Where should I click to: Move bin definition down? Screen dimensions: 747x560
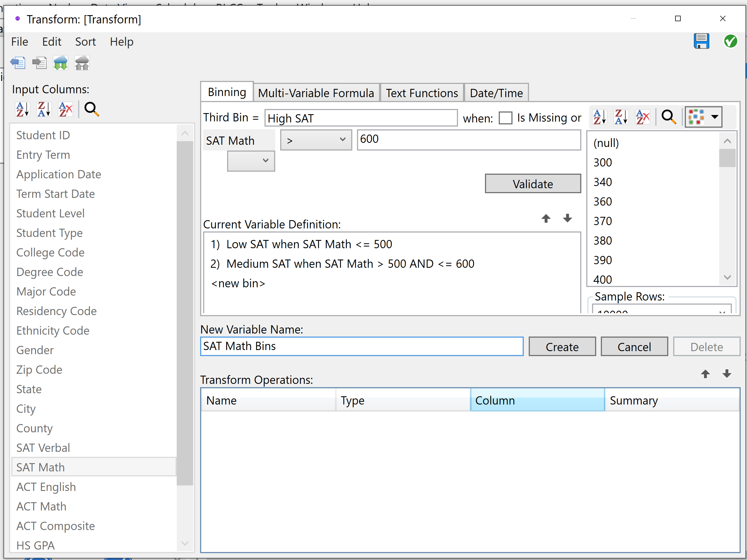(568, 218)
